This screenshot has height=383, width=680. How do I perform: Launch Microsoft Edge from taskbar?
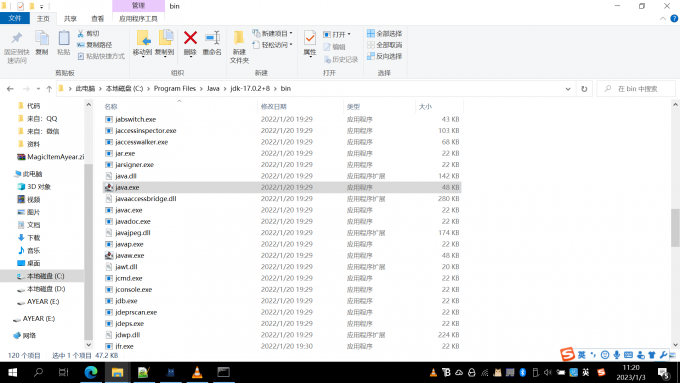pos(91,372)
